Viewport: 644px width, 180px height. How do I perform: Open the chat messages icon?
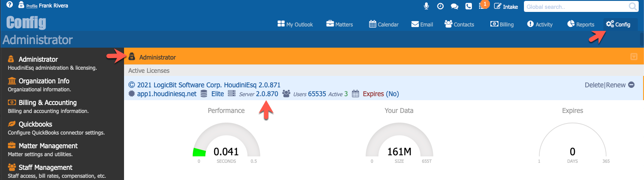(x=454, y=6)
